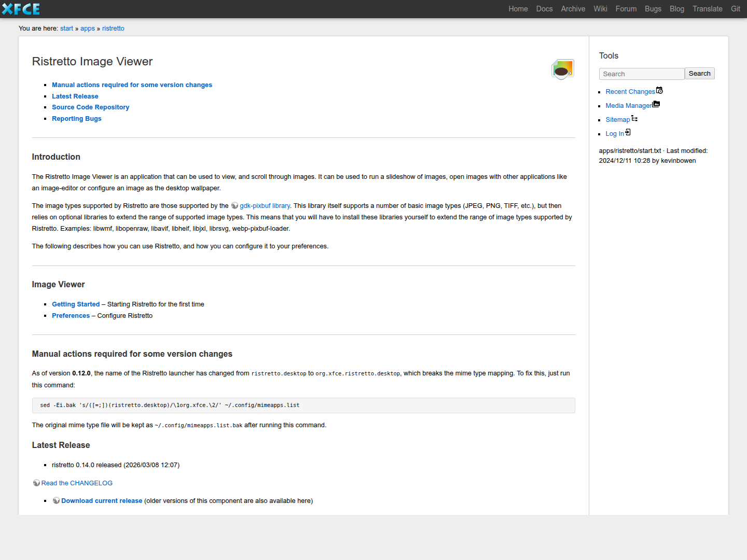Screen dimensions: 747x560
Task: Open the Git menu item
Action: point(736,9)
